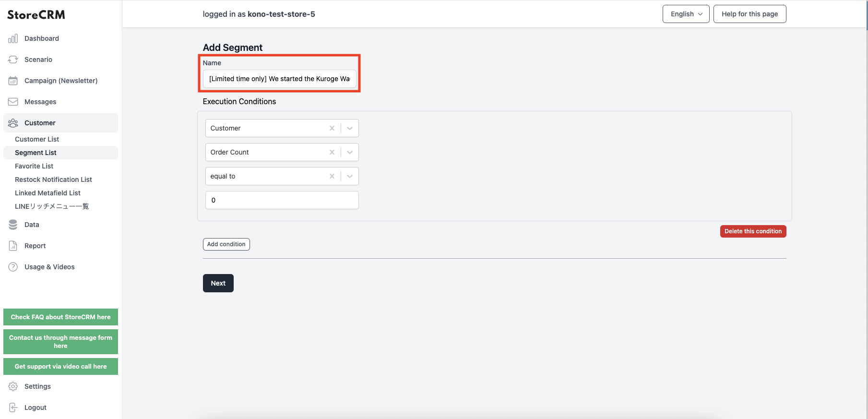Go to the Messages section
Screen dimensions: 868x419
pos(60,102)
